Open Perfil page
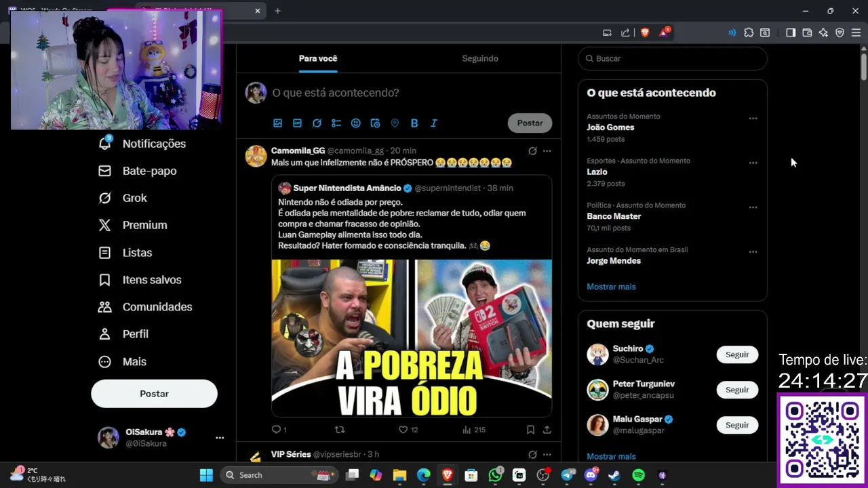The image size is (868, 488). (x=123, y=334)
